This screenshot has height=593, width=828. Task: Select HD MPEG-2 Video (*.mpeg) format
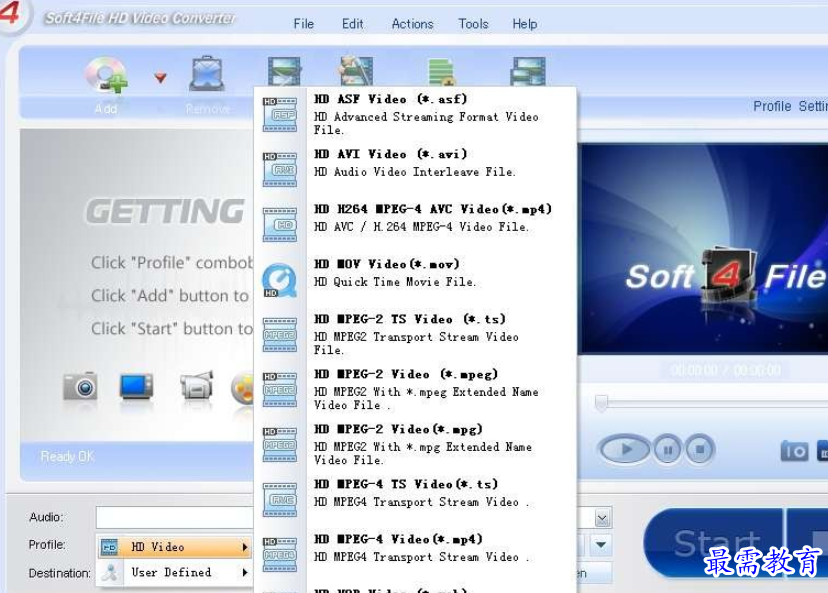(x=415, y=390)
